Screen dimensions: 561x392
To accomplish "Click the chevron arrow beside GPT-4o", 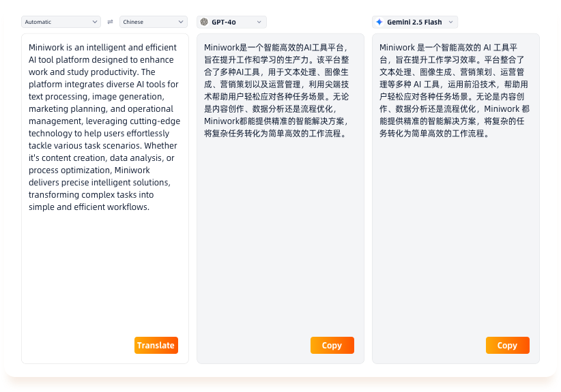I will [x=259, y=22].
